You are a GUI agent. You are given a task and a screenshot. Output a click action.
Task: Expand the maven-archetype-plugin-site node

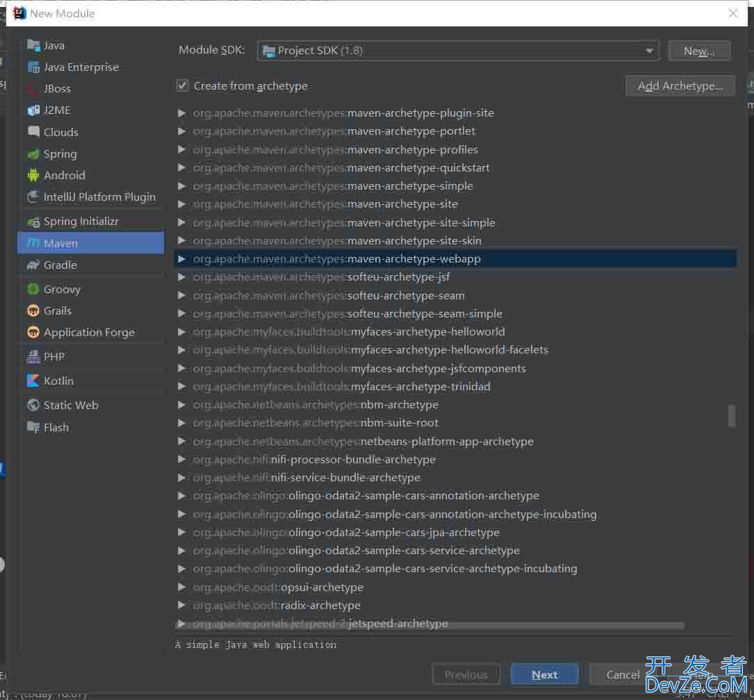pos(182,113)
